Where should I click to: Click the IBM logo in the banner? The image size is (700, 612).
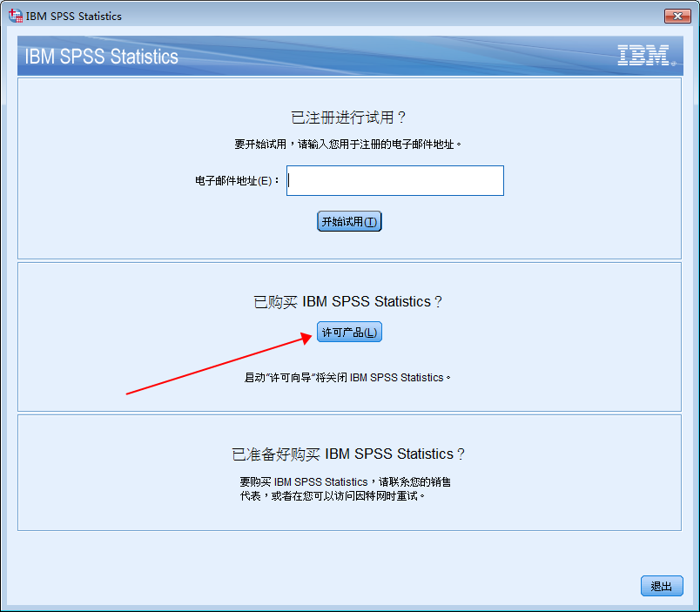pyautogui.click(x=646, y=56)
